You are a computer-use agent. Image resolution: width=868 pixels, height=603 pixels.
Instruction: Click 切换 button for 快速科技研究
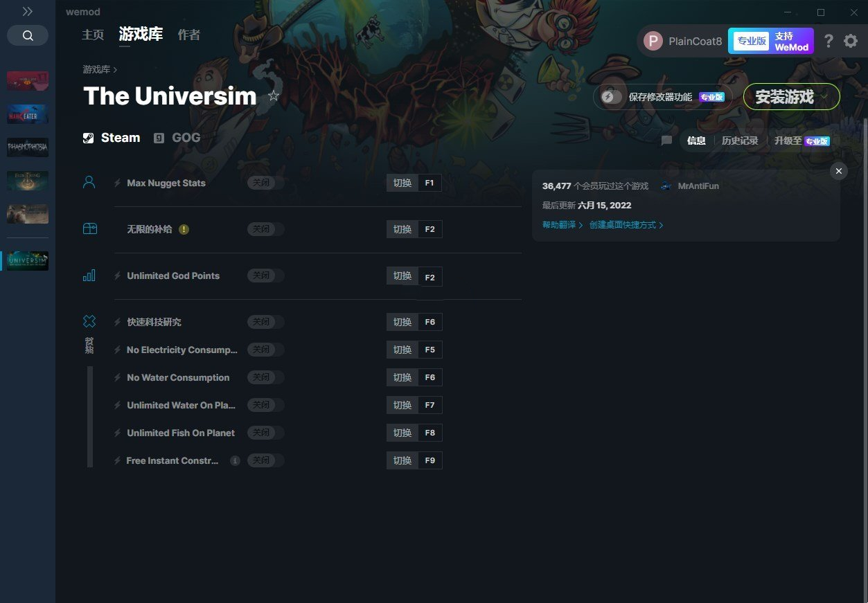[x=402, y=322]
